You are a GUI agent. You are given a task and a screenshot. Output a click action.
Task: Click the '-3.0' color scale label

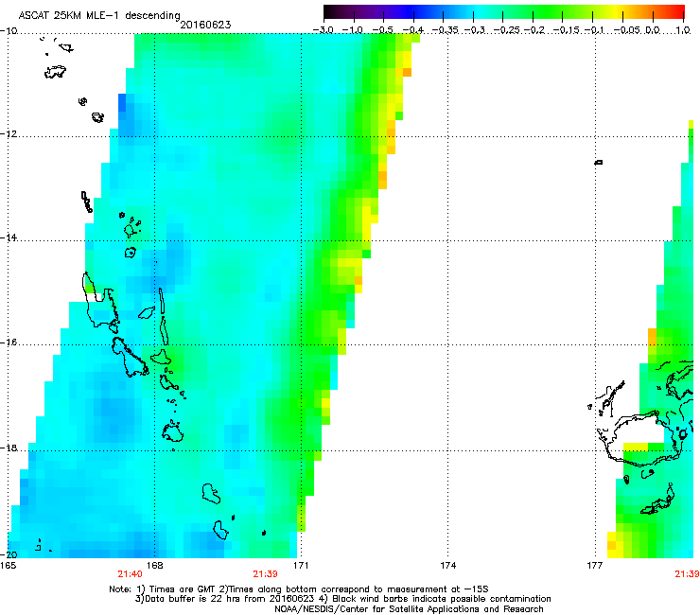(x=324, y=30)
